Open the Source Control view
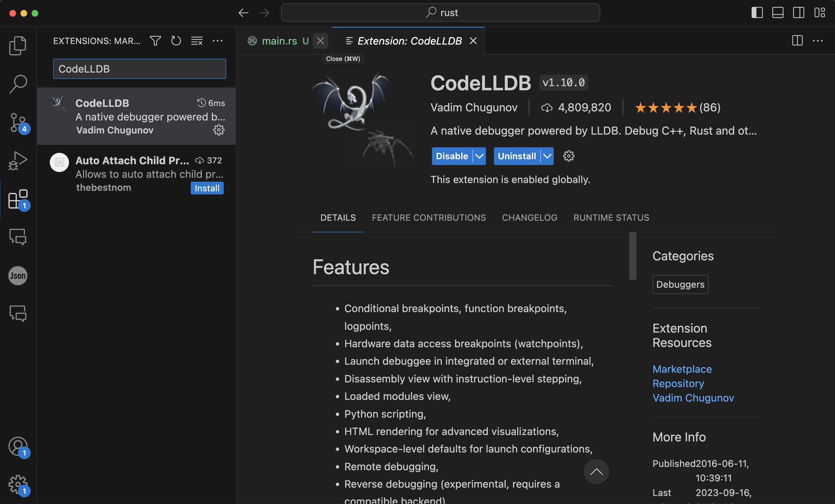 (18, 123)
